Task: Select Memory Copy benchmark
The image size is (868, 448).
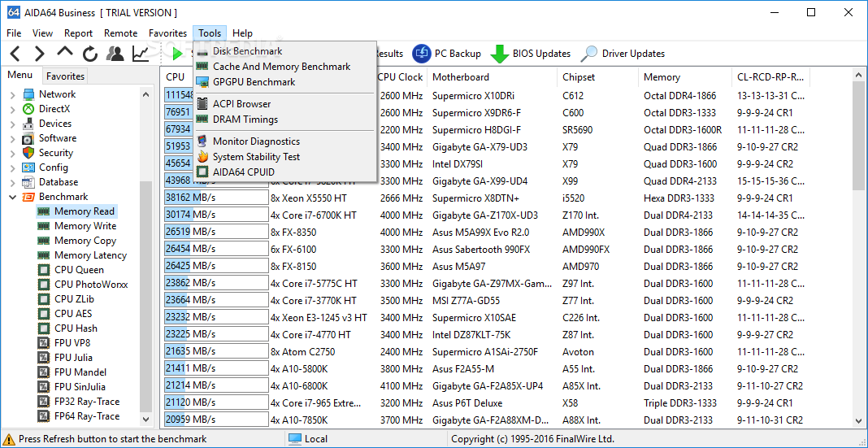Action: [85, 241]
